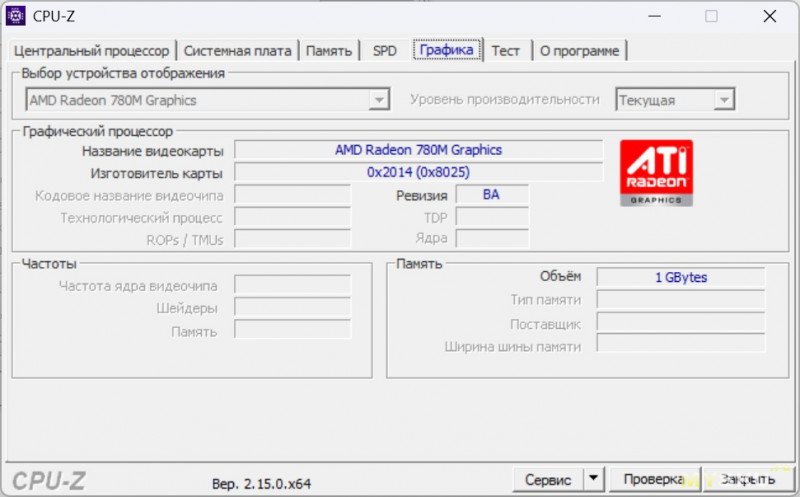The height and width of the screenshot is (497, 800).
Task: Select the Изготовитель карты value 0x2014
Action: pos(418,172)
